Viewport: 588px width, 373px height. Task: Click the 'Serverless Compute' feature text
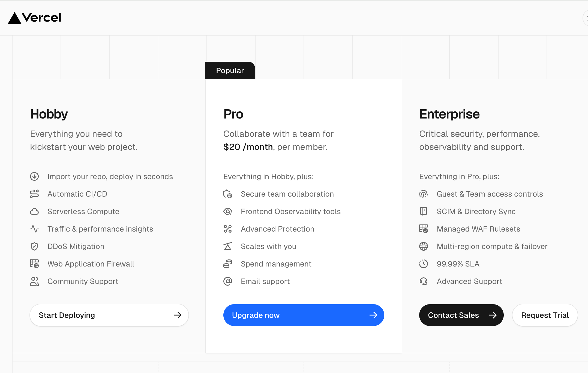[x=83, y=211]
